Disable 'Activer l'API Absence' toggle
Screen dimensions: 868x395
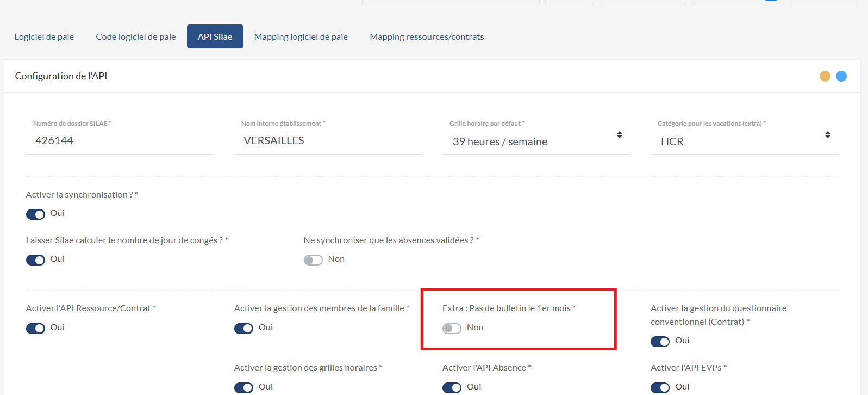point(452,387)
